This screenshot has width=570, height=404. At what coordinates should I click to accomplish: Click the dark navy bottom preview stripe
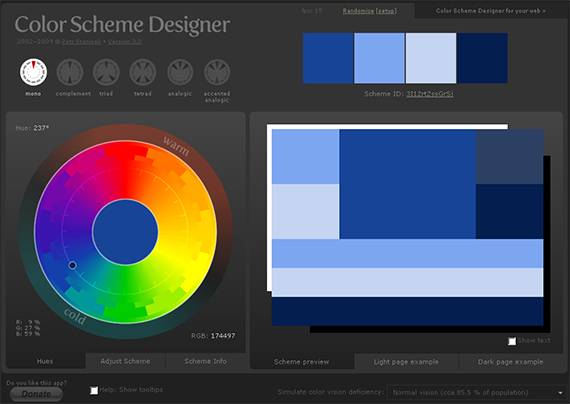pos(408,311)
